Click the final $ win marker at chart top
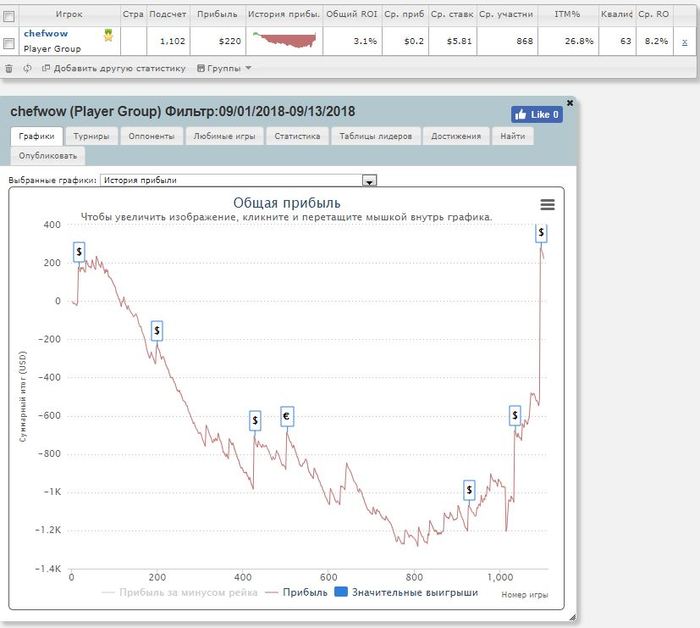Viewport: 700px width, 628px height. [x=541, y=233]
